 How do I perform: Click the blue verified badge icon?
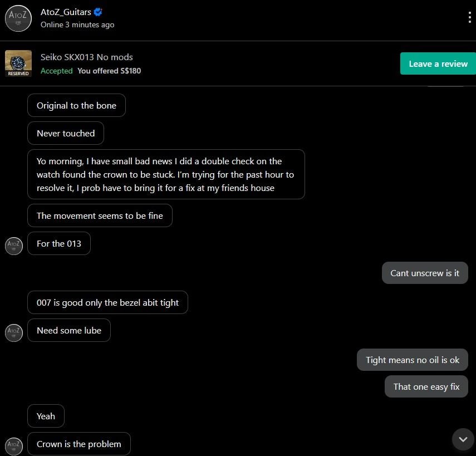coord(98,12)
